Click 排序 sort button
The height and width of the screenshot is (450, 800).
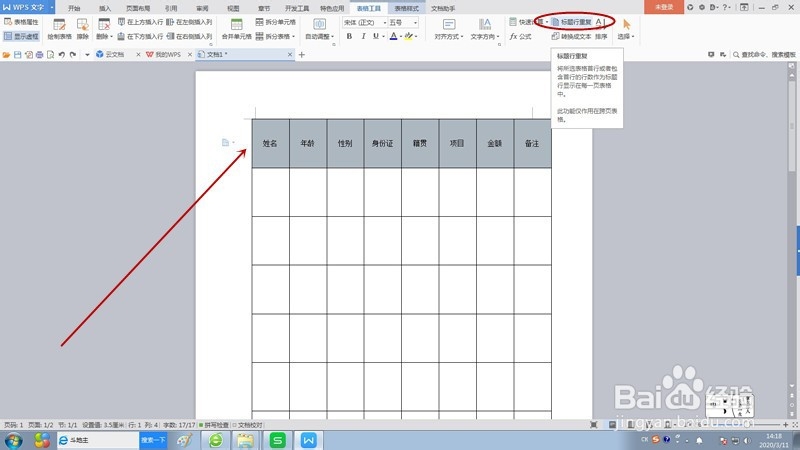[602, 36]
